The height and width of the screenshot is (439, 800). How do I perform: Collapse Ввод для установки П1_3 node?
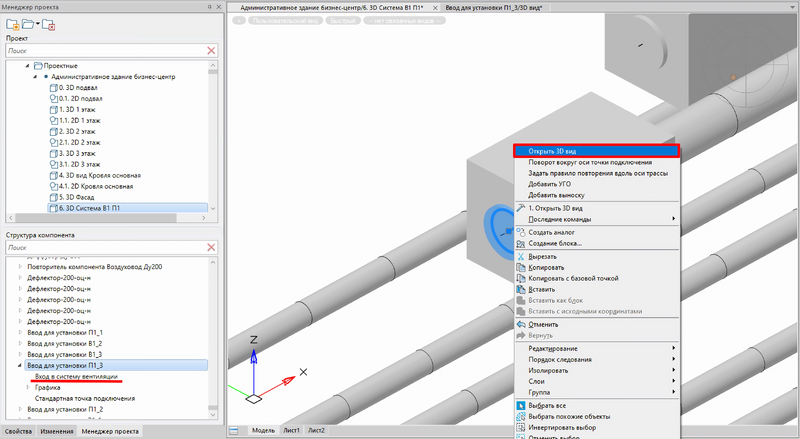[20, 365]
